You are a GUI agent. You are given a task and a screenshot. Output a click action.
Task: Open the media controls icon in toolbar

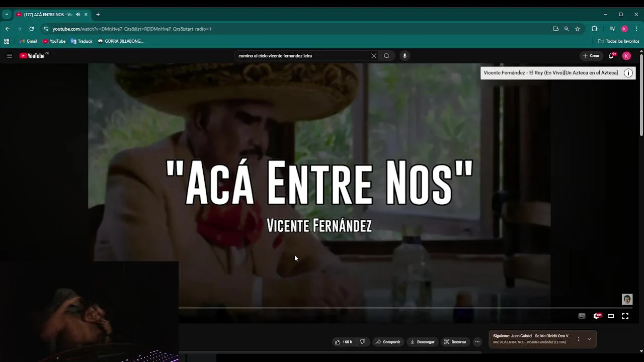(x=612, y=29)
